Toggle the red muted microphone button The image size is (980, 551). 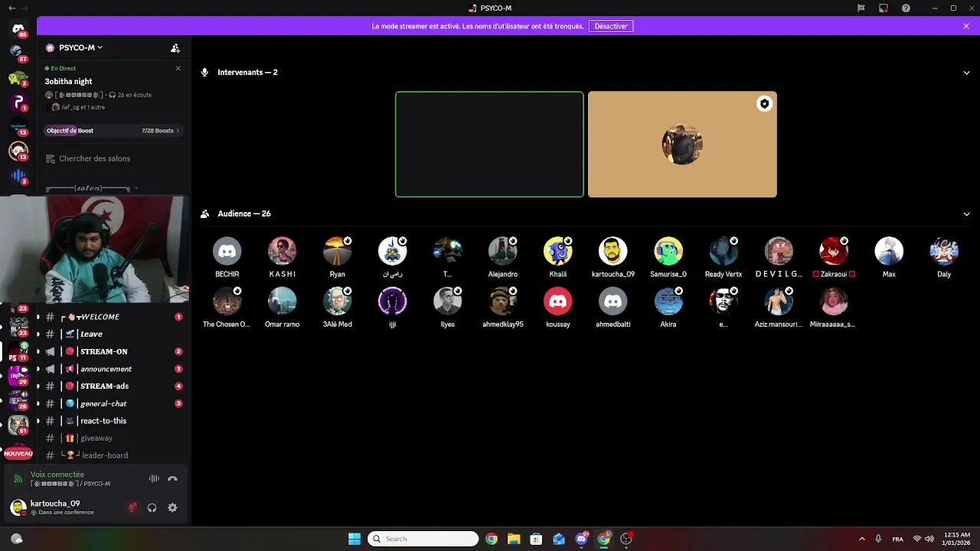click(x=132, y=507)
